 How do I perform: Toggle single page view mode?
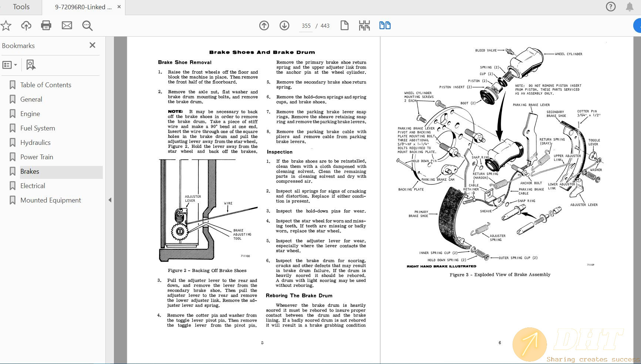pos(344,25)
